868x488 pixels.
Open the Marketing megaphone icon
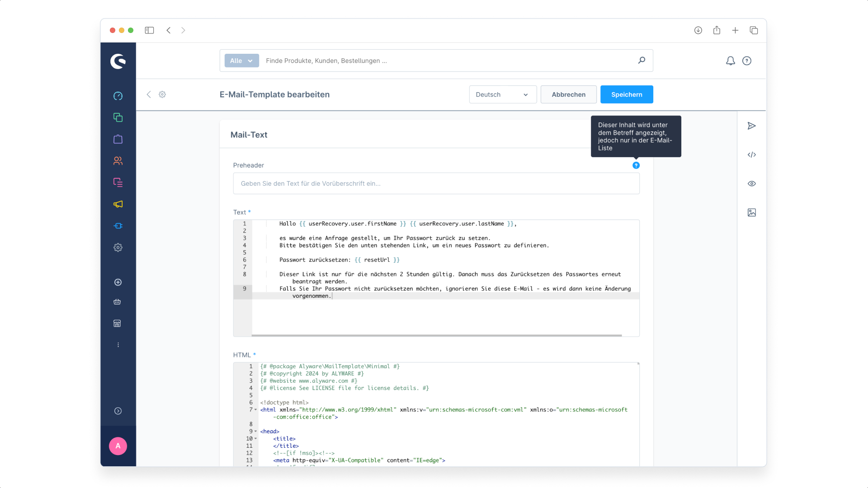point(118,204)
